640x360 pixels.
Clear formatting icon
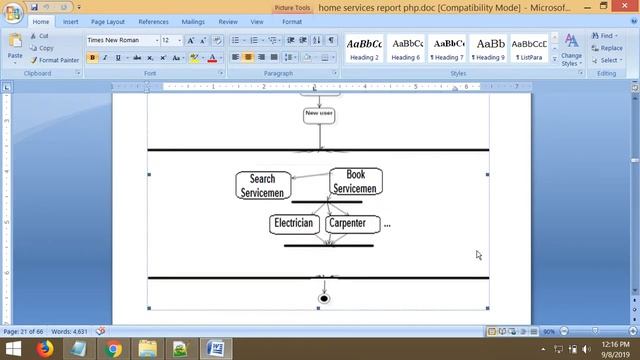pos(217,40)
